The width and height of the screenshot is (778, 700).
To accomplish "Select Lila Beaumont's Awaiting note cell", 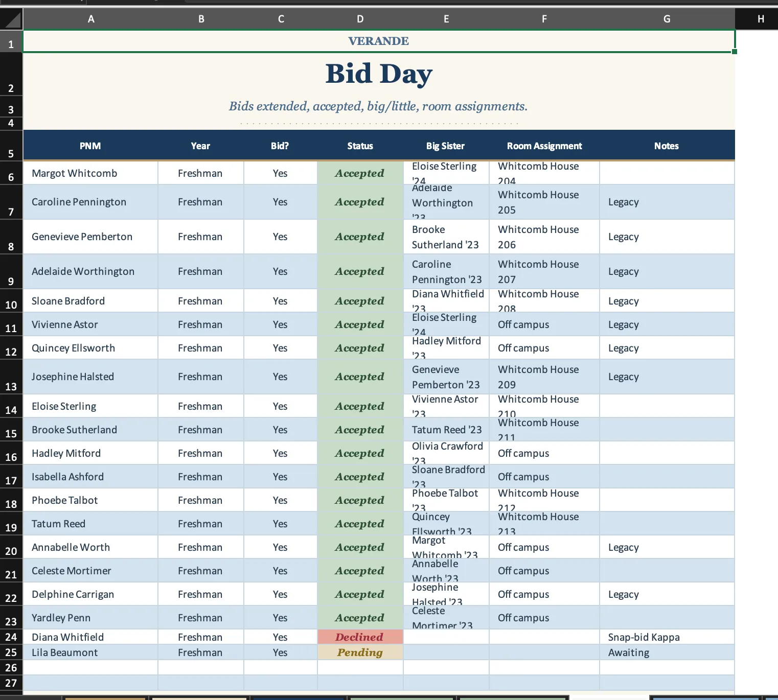I will [x=667, y=652].
